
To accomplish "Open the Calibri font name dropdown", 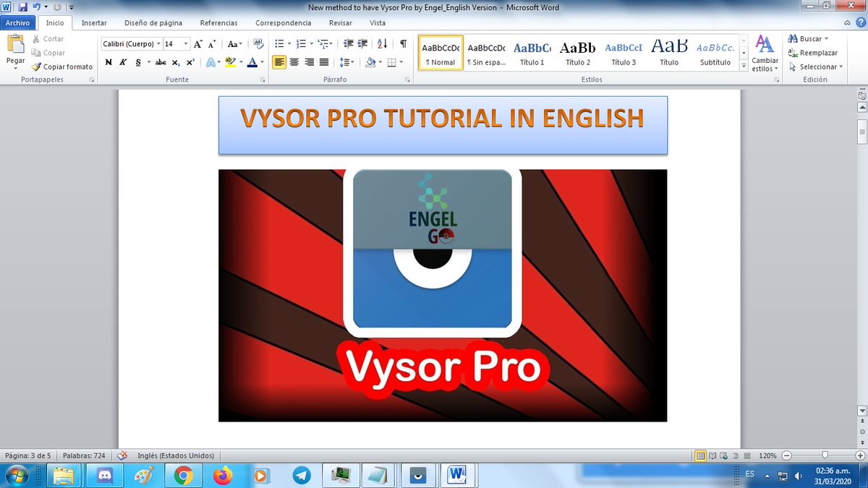I will (158, 44).
